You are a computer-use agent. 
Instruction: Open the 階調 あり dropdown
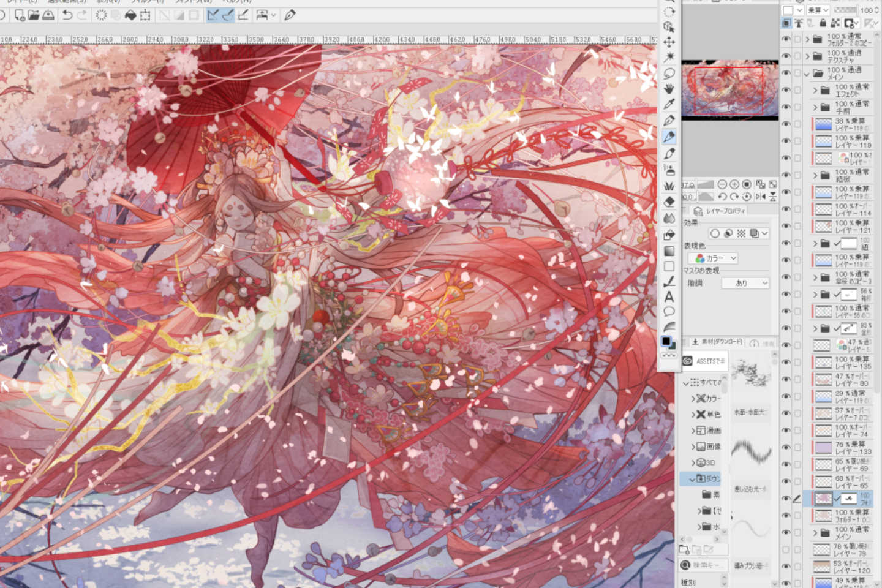coord(745,283)
